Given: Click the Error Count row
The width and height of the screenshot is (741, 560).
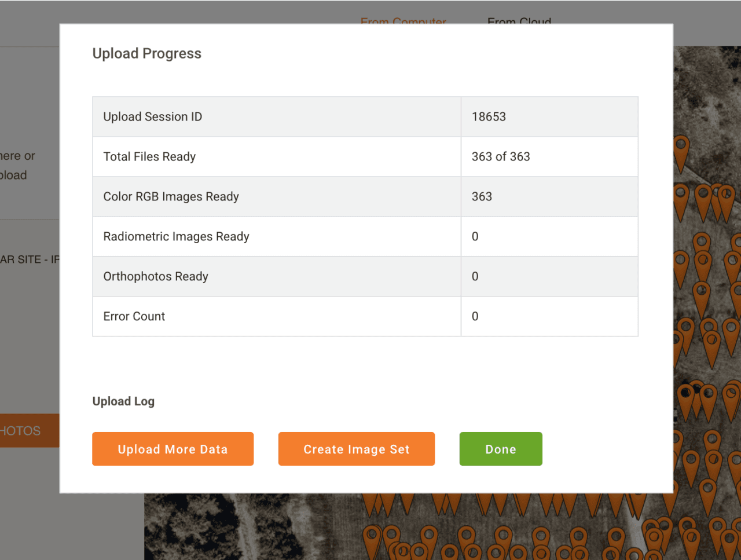Looking at the screenshot, I should (x=365, y=316).
